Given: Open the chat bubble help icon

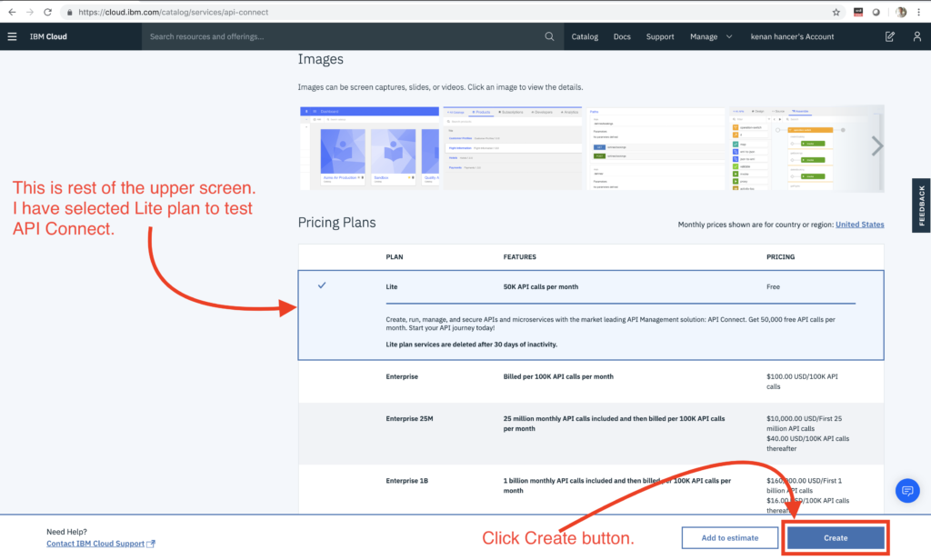Looking at the screenshot, I should 907,491.
